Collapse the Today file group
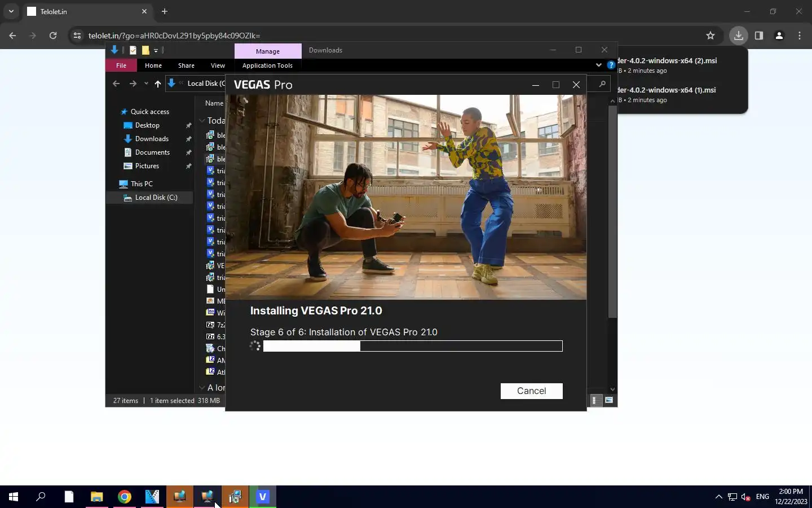 tap(202, 120)
